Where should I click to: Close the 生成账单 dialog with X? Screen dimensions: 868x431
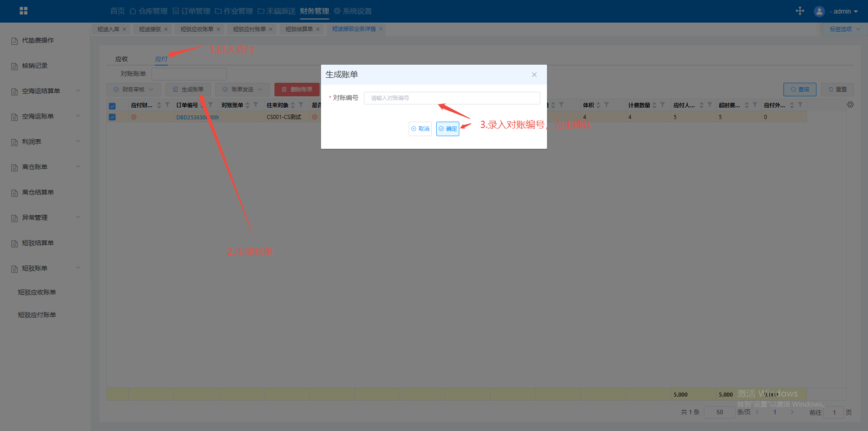pyautogui.click(x=534, y=75)
